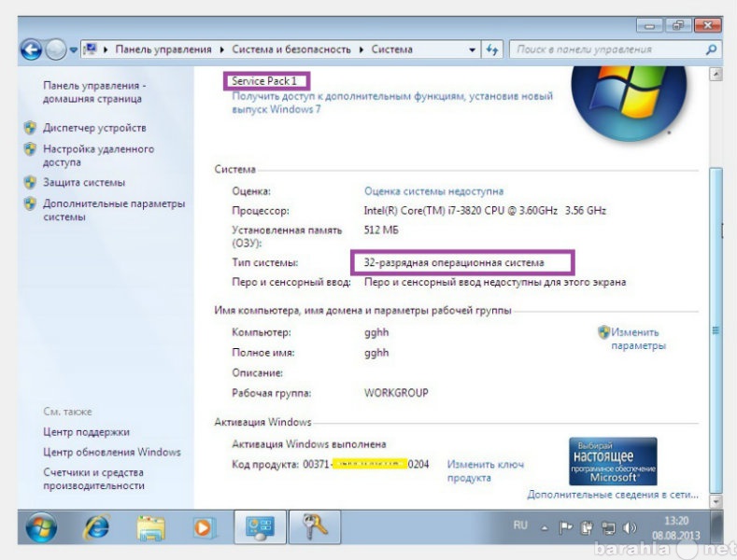This screenshot has height=560, width=737.
Task: Click scrollbar down arrow
Action: 716,501
